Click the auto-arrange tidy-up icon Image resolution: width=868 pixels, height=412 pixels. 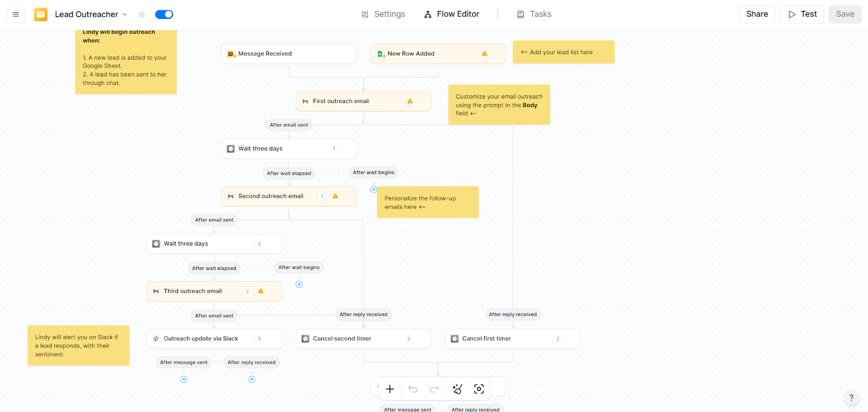click(457, 389)
